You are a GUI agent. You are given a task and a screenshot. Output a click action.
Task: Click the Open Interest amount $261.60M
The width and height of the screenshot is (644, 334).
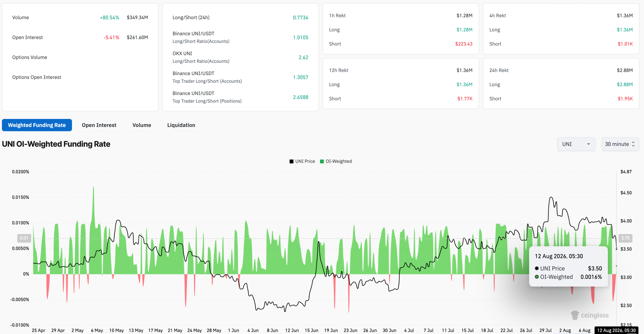pyautogui.click(x=137, y=38)
